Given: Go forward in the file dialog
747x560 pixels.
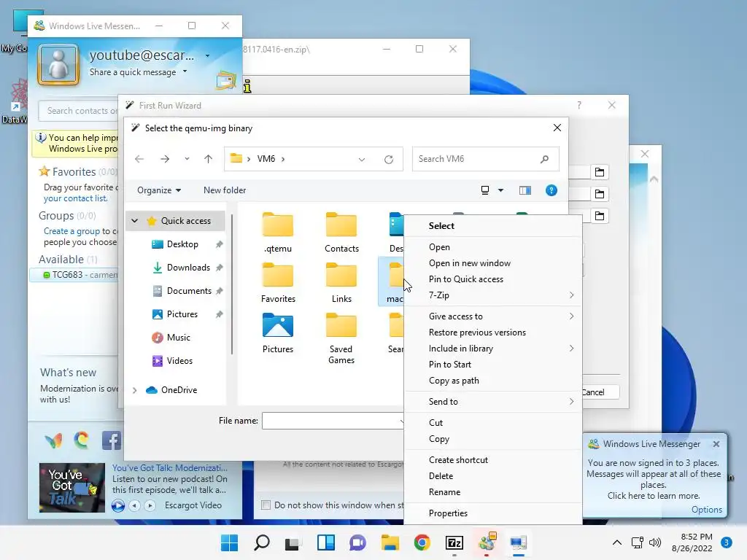Looking at the screenshot, I should [165, 159].
